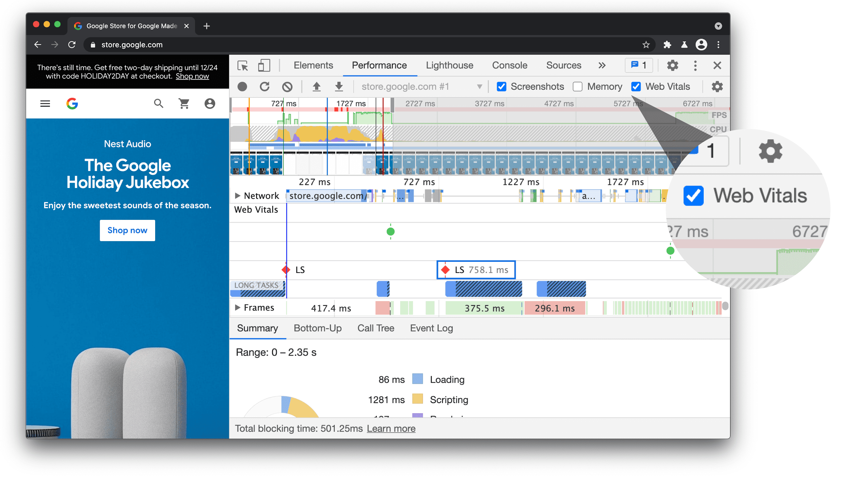Click the device toolbar toggle icon

pyautogui.click(x=264, y=65)
